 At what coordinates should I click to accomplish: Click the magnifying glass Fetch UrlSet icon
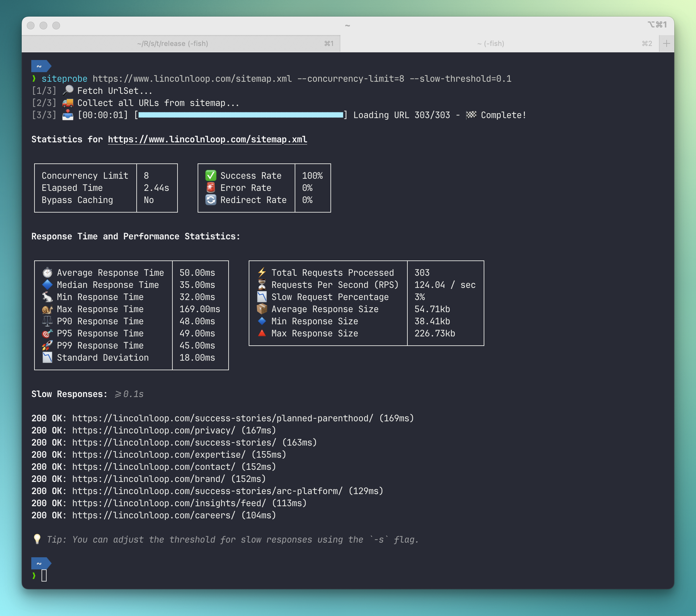[68, 91]
